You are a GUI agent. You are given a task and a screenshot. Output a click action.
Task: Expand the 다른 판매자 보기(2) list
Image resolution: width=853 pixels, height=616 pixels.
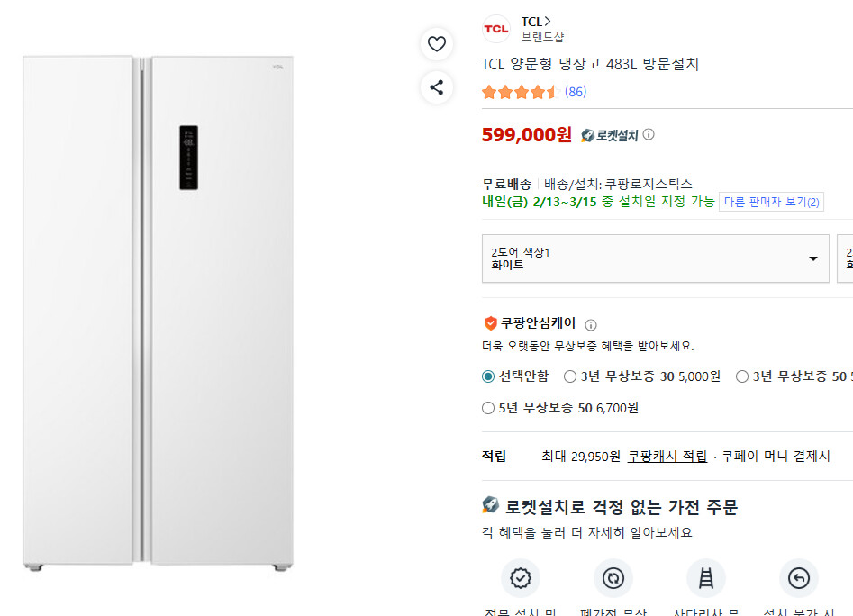[771, 202]
